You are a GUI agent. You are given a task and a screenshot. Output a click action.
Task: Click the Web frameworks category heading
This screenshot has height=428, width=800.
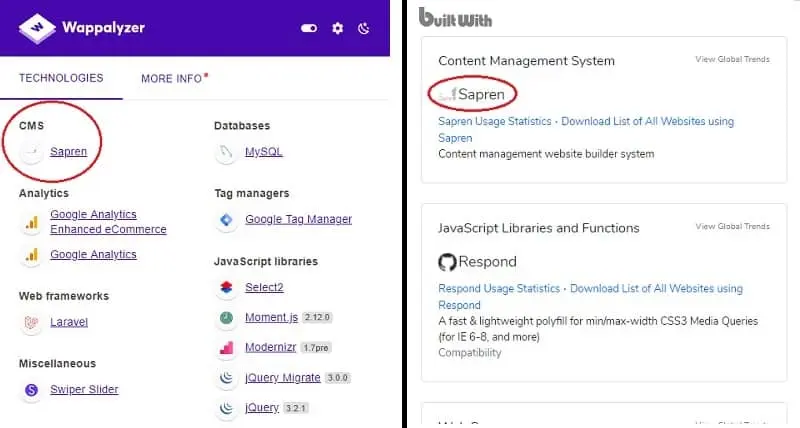point(64,296)
